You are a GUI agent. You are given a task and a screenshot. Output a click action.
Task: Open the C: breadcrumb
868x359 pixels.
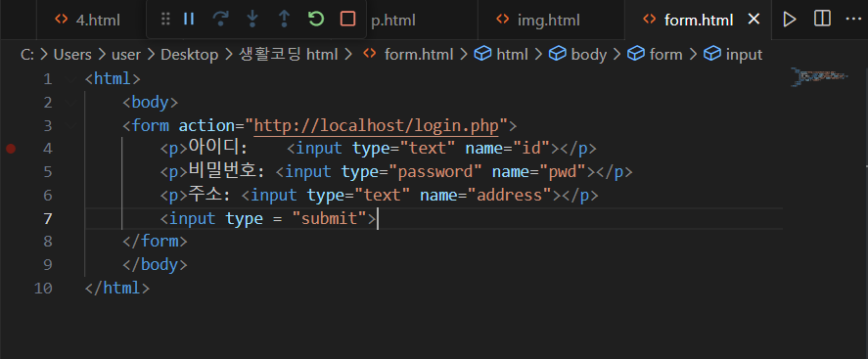[x=27, y=54]
